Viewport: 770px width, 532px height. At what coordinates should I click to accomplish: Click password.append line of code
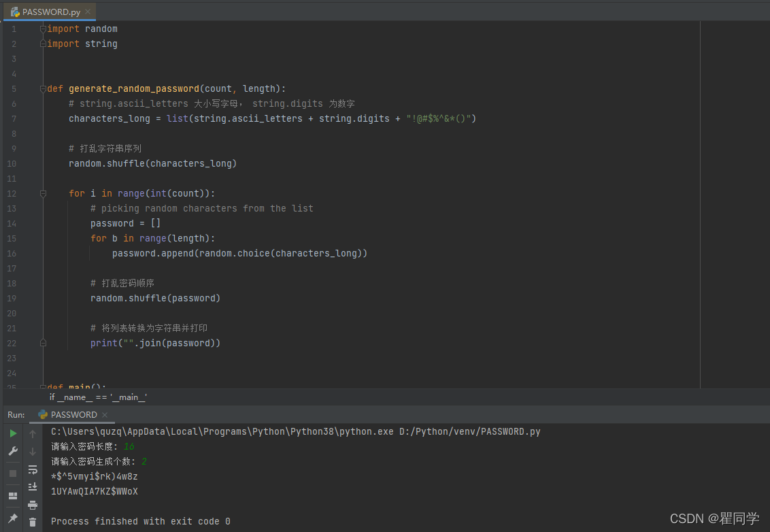(x=239, y=254)
